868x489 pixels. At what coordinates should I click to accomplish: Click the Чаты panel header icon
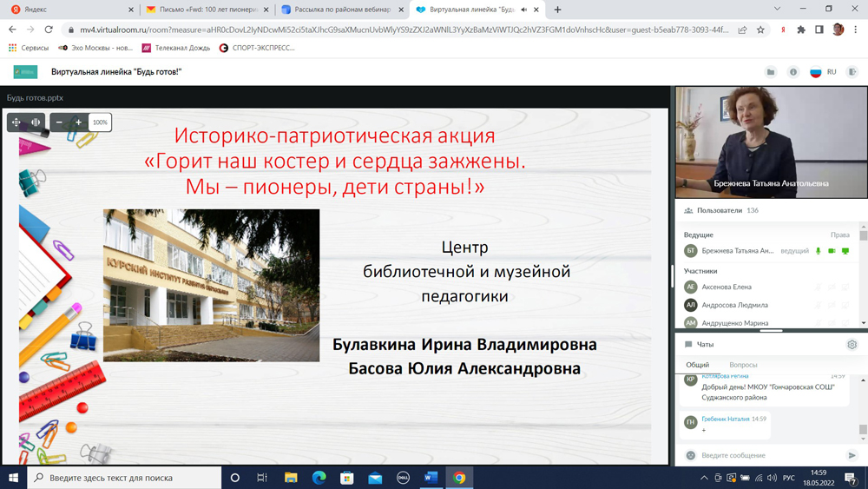688,345
